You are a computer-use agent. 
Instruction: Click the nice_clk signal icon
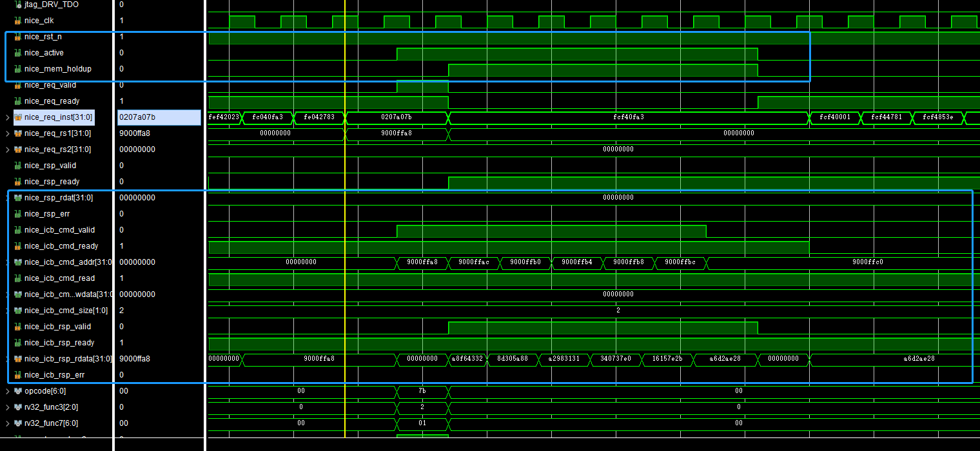click(x=17, y=21)
